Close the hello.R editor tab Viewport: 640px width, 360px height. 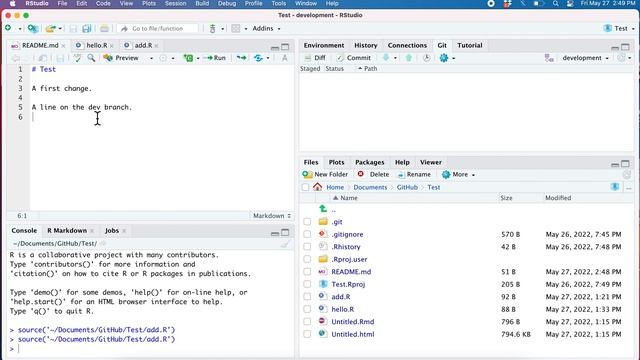coord(112,46)
